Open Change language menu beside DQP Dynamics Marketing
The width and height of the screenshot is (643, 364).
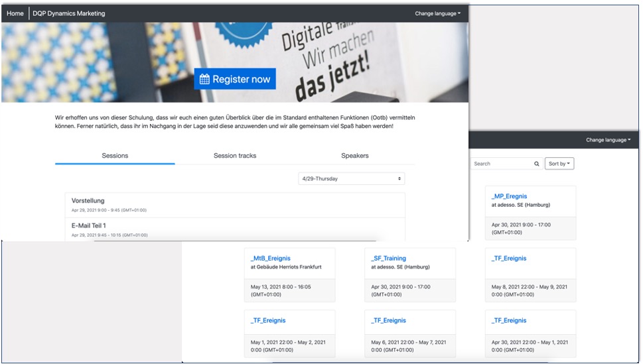[x=437, y=13]
